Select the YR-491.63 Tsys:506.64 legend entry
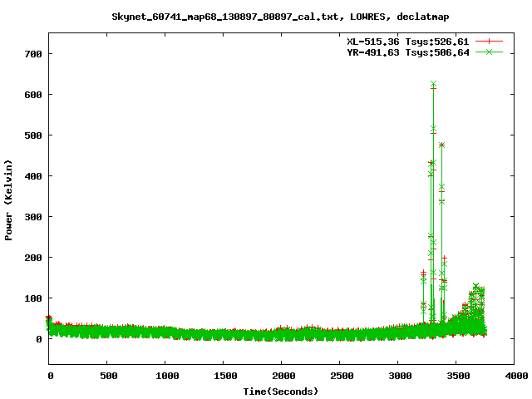Image resolution: width=532 pixels, height=399 pixels. coord(408,52)
